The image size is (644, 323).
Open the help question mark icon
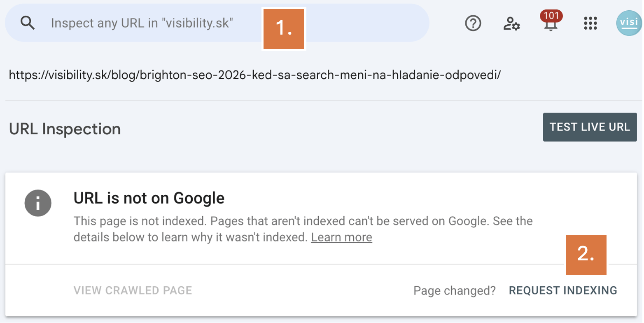point(473,23)
